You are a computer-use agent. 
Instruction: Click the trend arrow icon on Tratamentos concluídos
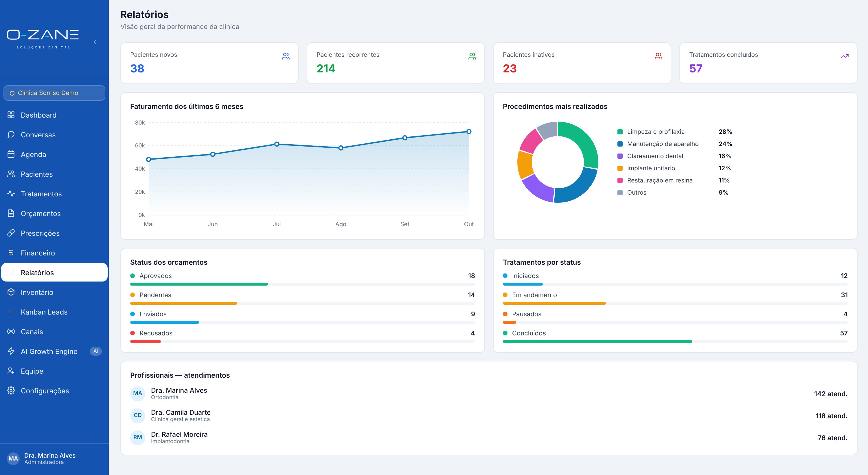pos(845,56)
